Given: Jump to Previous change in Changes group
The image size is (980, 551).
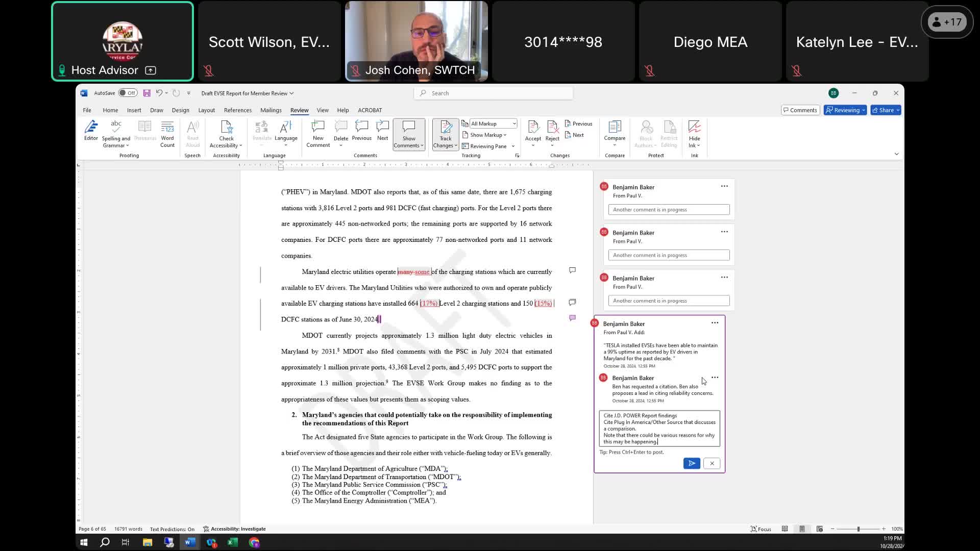Looking at the screenshot, I should [578, 123].
